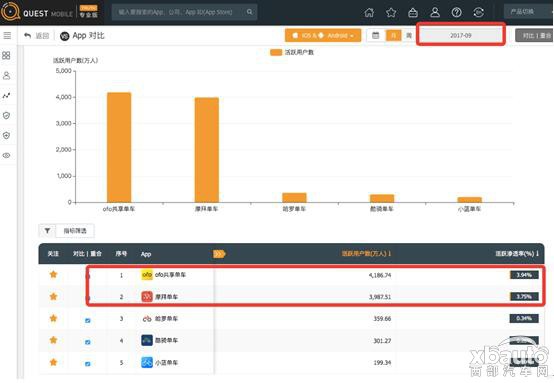554x383 pixels.
Task: Click the search magnifier icon
Action: point(249,12)
